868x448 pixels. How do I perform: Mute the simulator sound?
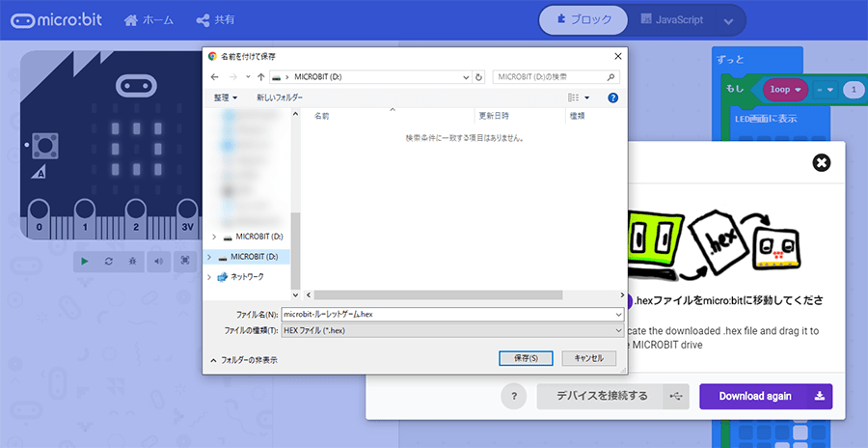(x=159, y=261)
